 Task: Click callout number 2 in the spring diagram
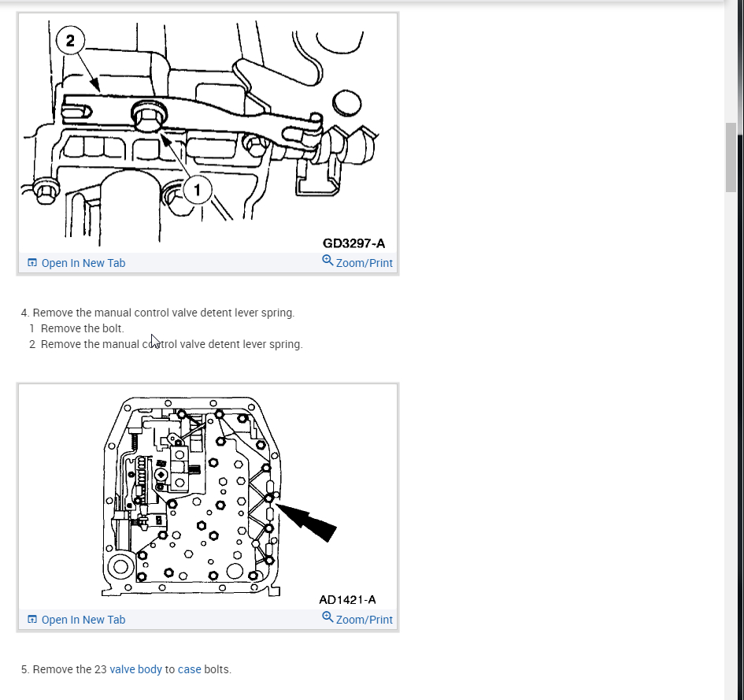coord(70,41)
